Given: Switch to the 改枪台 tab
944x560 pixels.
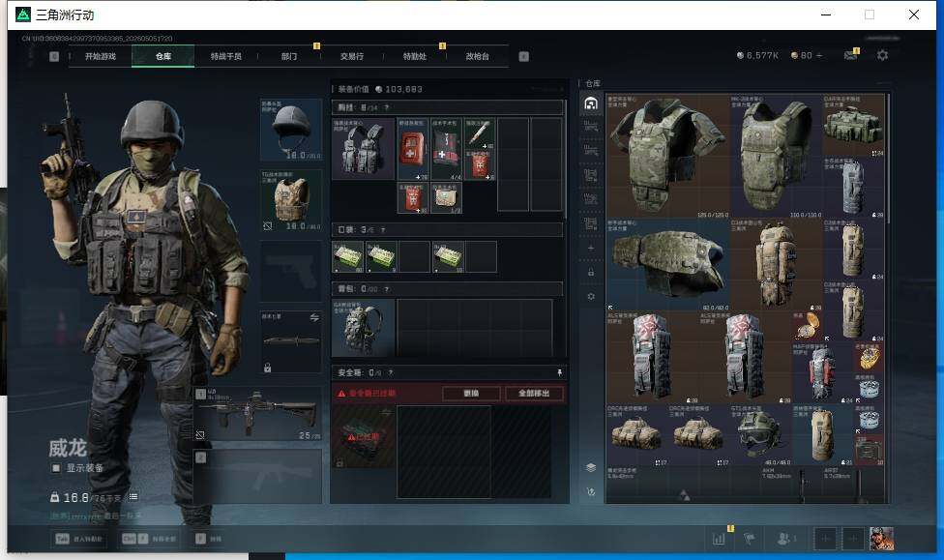Looking at the screenshot, I should (x=478, y=56).
